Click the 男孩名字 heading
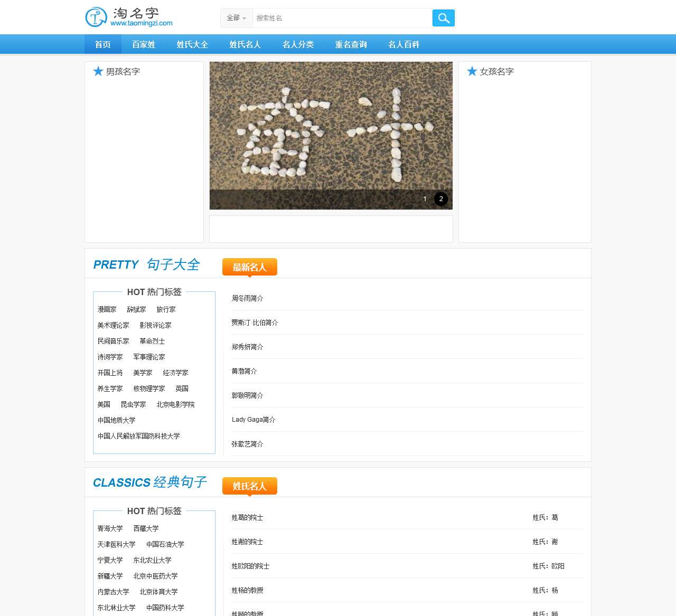 123,72
